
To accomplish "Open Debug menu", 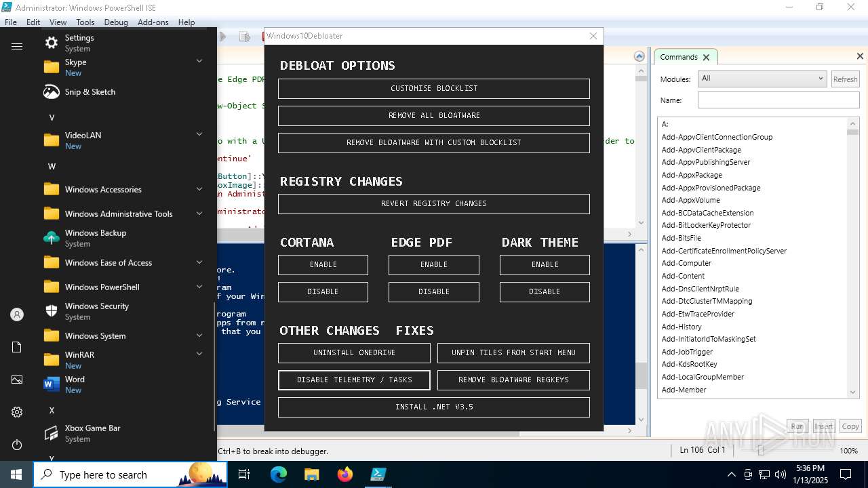I will [116, 22].
